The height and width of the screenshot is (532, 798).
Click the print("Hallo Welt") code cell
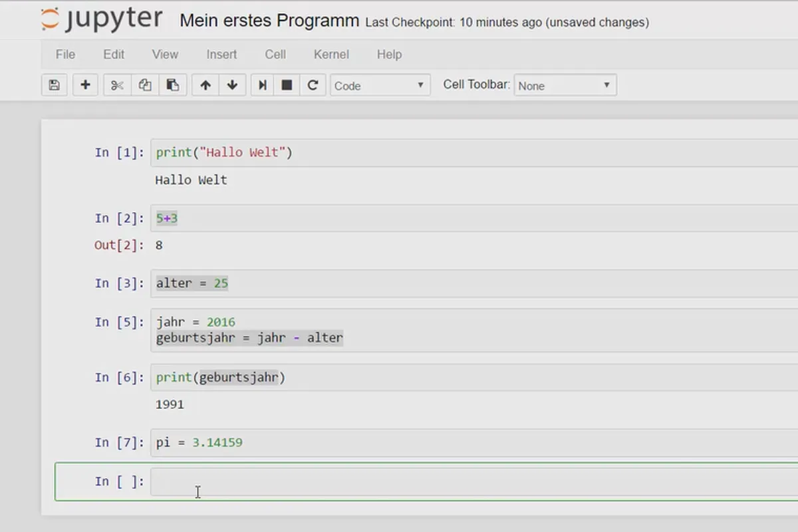pyautogui.click(x=474, y=152)
